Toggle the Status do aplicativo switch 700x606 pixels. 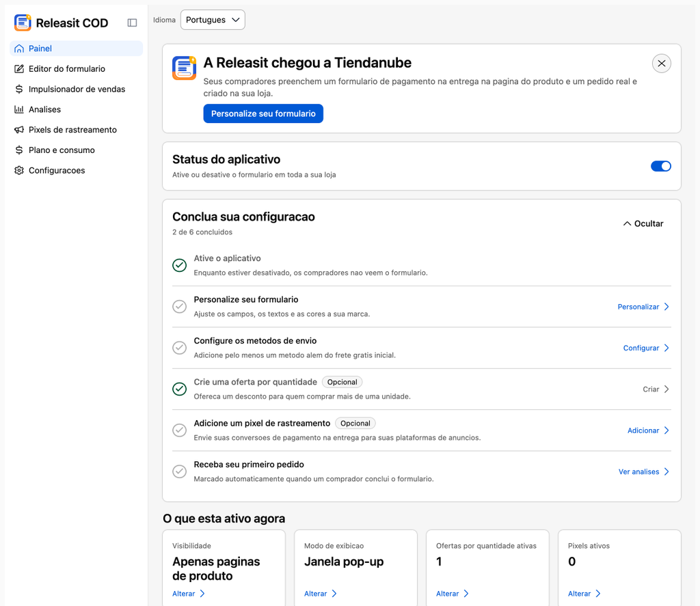tap(661, 166)
